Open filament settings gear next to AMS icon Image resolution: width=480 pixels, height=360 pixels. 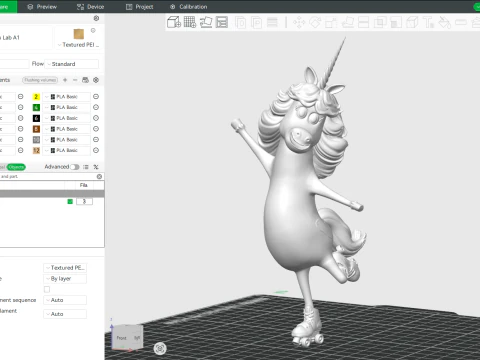click(x=96, y=80)
